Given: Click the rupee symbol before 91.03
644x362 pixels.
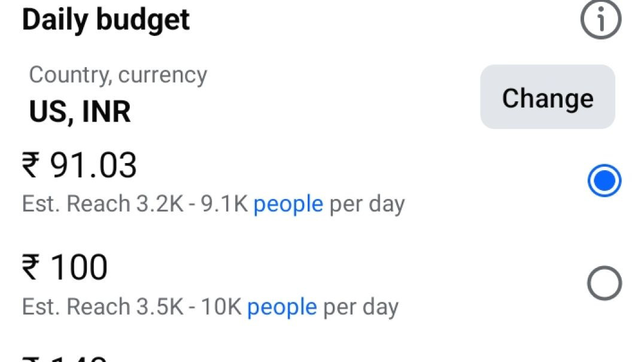Looking at the screenshot, I should pyautogui.click(x=31, y=165).
